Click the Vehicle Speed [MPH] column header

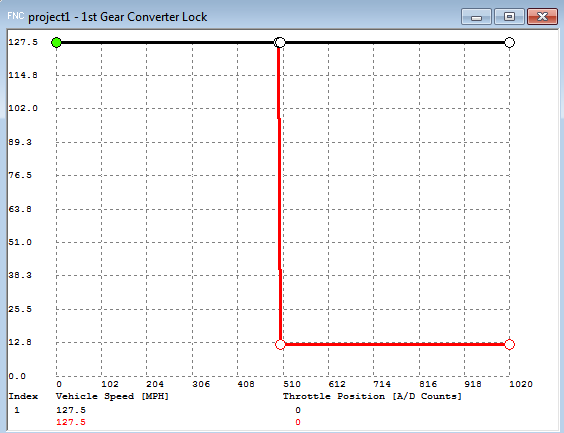112,396
